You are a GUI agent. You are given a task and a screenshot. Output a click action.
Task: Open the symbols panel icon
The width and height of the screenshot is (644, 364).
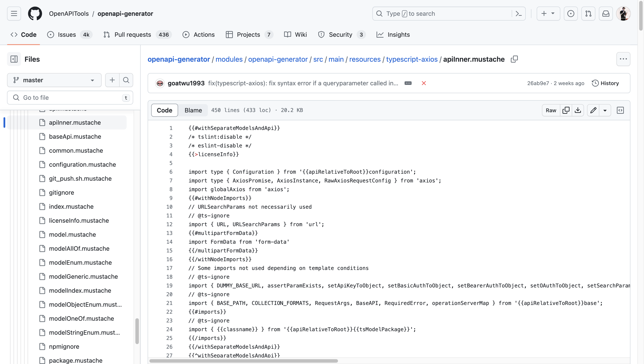click(x=620, y=110)
